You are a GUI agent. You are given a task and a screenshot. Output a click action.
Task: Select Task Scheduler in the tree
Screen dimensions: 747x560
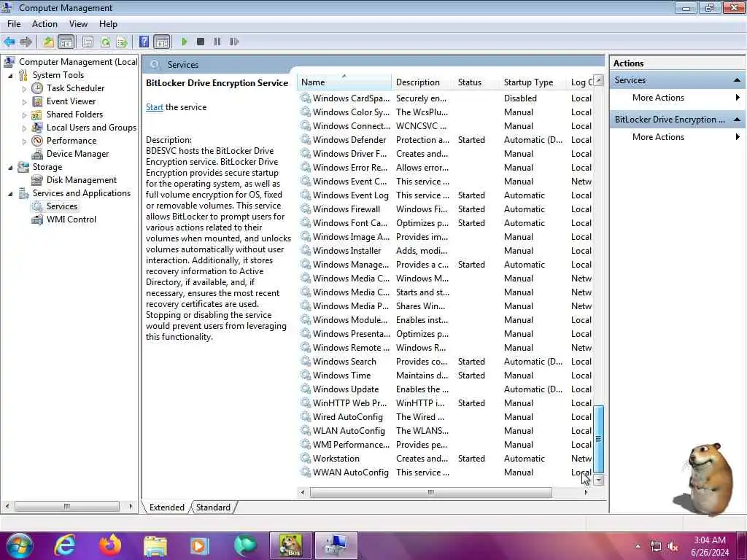75,88
